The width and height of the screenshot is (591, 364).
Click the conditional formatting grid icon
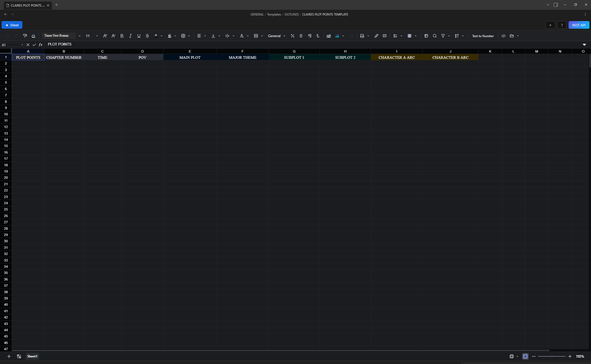tap(409, 36)
